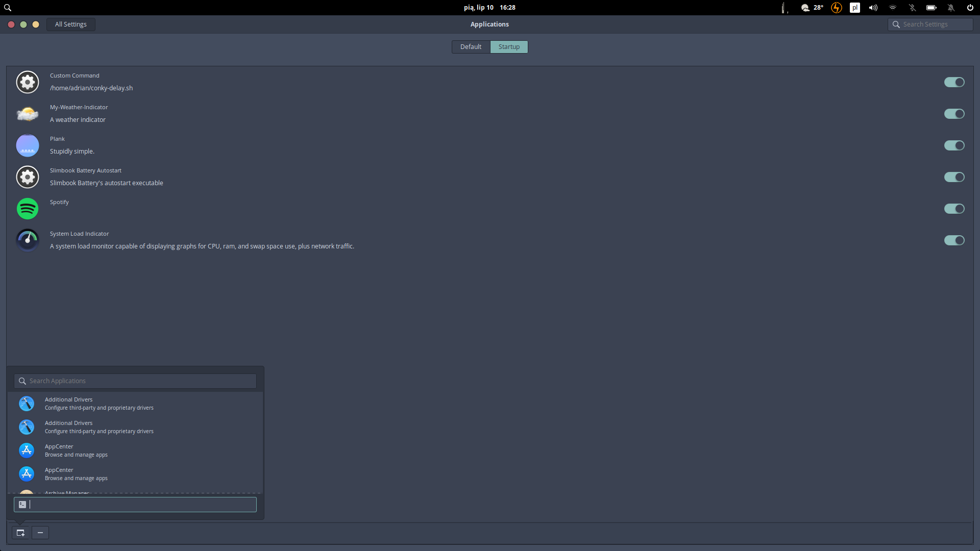This screenshot has height=551, width=980.
Task: Click the add application button at bottom
Action: 20,532
